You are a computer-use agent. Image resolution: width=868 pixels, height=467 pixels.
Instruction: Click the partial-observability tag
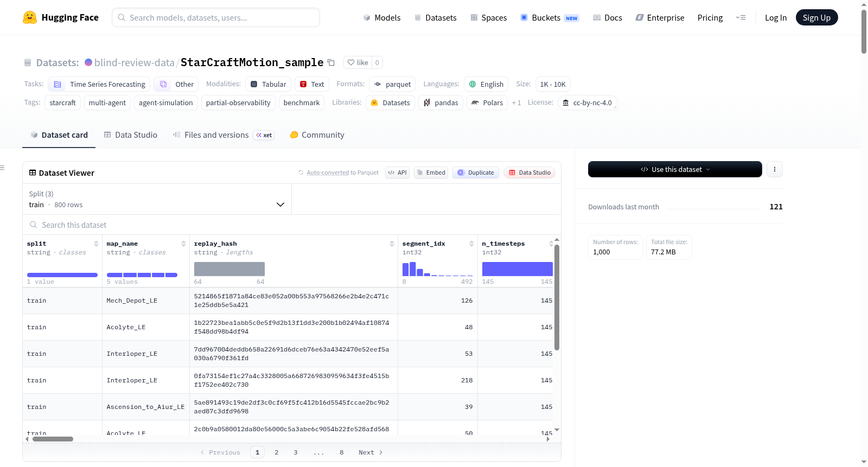pos(238,103)
